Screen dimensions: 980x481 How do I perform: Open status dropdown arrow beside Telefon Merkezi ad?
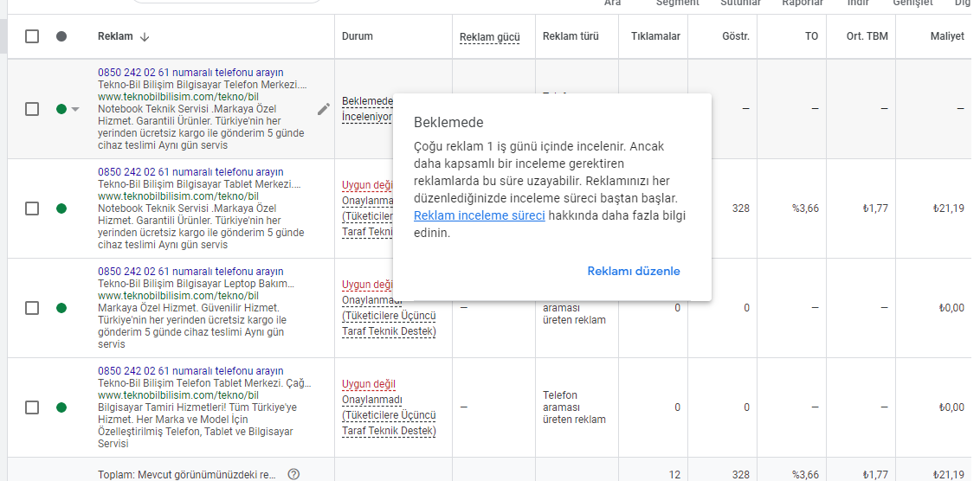coord(75,109)
